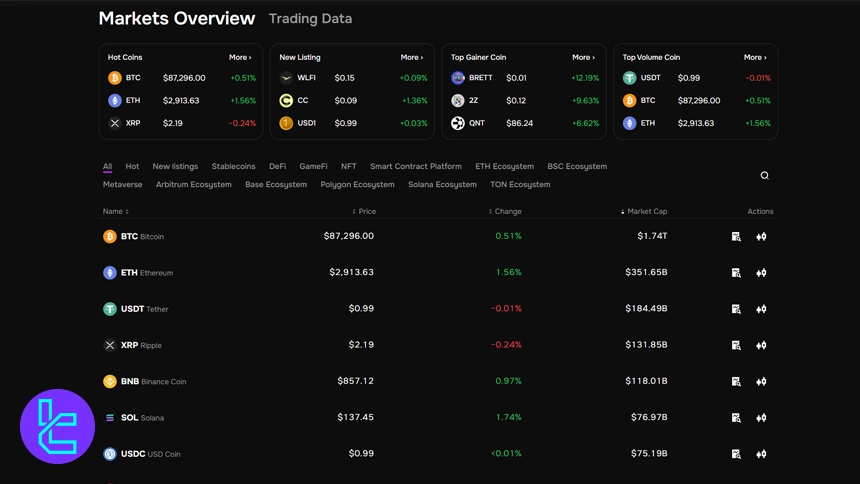Filter by Metaverse category
Image resolution: width=860 pixels, height=484 pixels.
pyautogui.click(x=122, y=184)
